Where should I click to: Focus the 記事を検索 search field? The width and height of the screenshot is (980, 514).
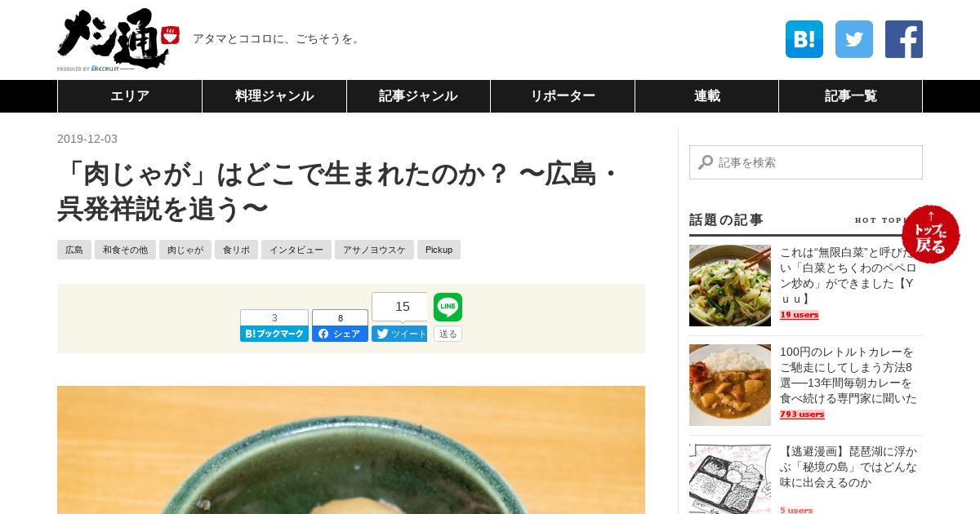tap(806, 162)
